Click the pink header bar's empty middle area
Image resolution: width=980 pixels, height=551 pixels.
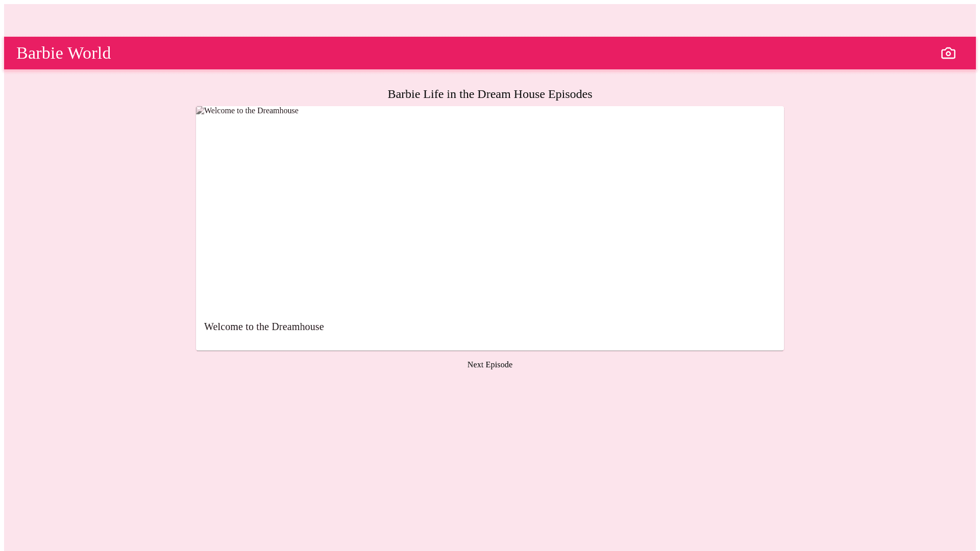490,53
